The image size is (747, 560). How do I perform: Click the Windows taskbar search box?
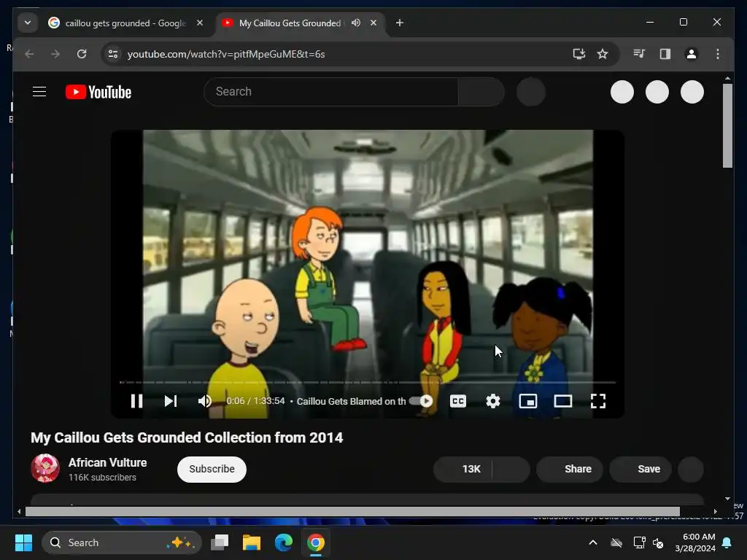click(122, 542)
